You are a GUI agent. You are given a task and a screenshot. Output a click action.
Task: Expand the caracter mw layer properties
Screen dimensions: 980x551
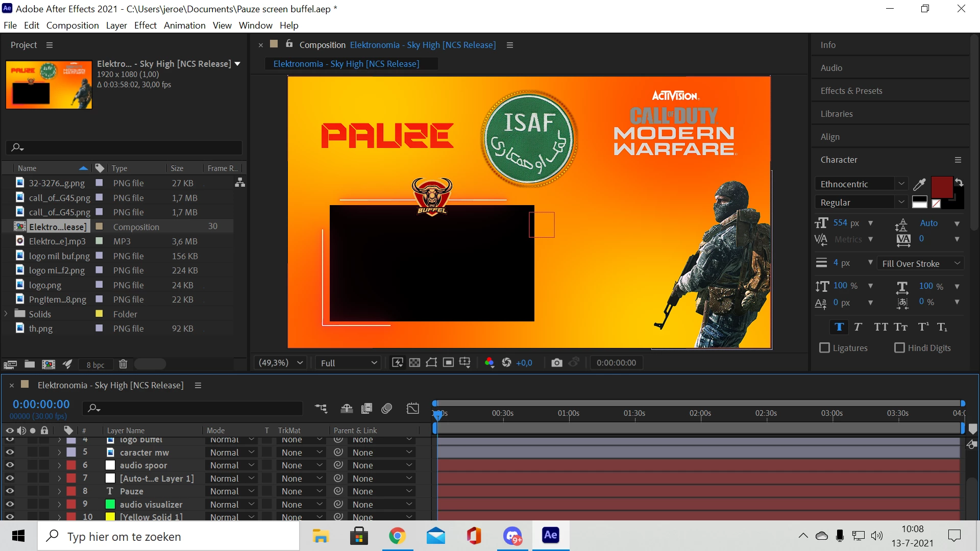pyautogui.click(x=59, y=453)
